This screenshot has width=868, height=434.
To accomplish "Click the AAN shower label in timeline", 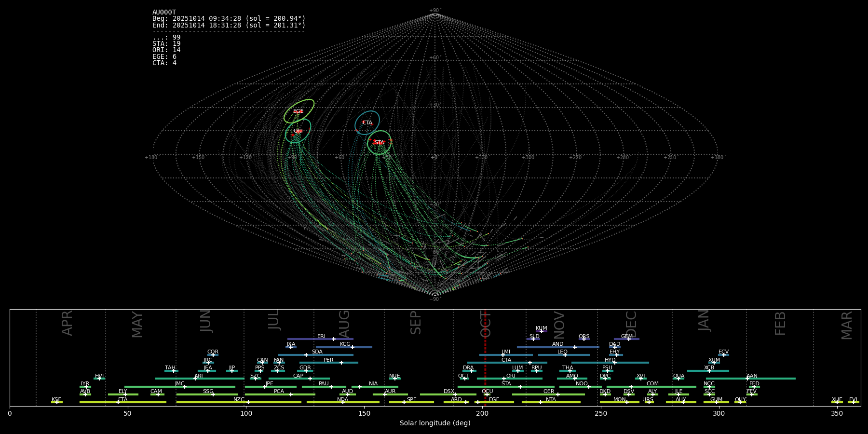I will pyautogui.click(x=752, y=376).
